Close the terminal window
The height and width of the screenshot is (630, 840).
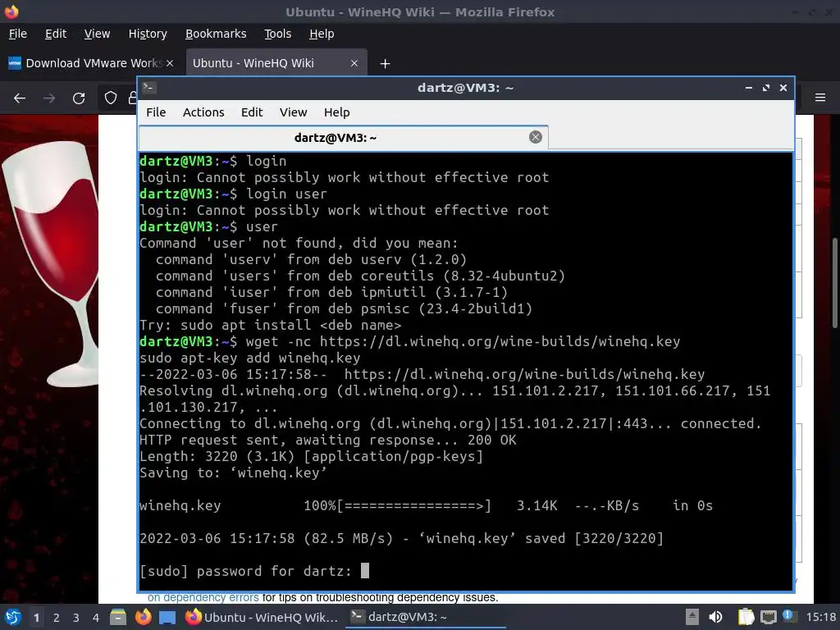coord(783,88)
